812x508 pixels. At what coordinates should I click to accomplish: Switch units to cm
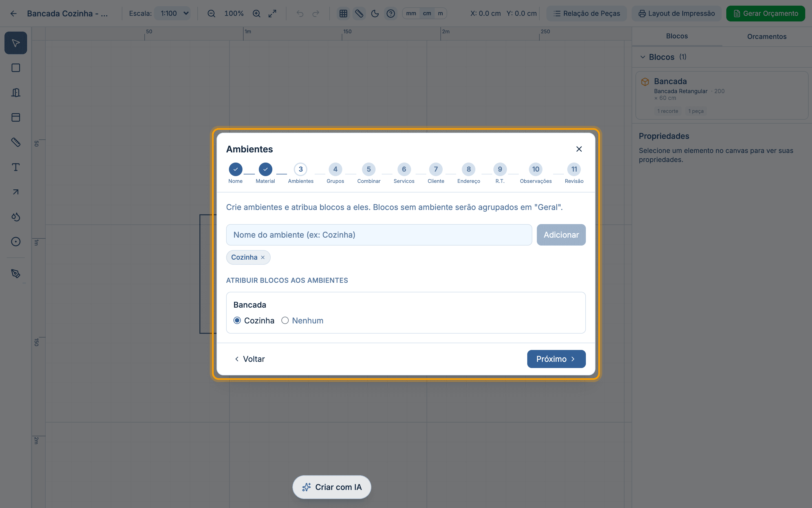click(x=427, y=14)
